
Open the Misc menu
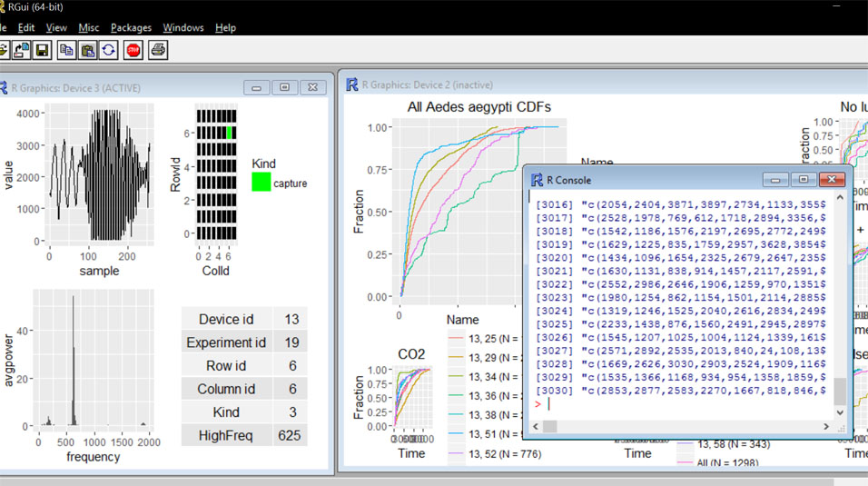coord(88,28)
